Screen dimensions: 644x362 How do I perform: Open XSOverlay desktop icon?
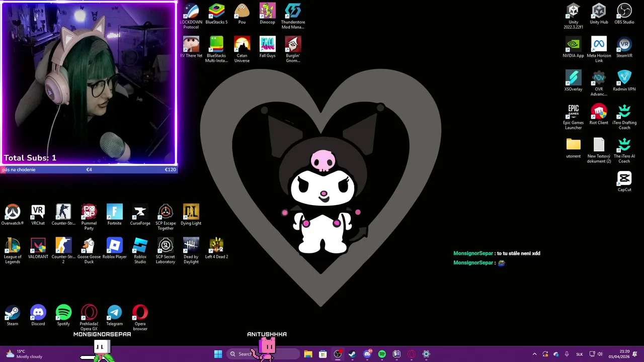point(573,81)
